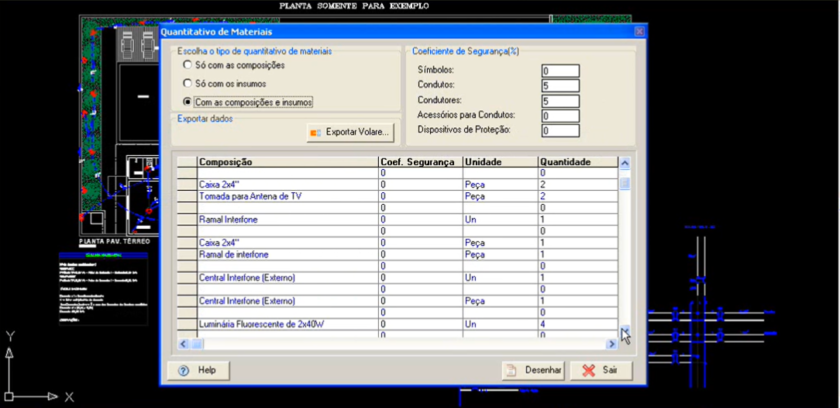Focus the Condutos safety coefficient field
This screenshot has width=840, height=408.
pos(559,86)
